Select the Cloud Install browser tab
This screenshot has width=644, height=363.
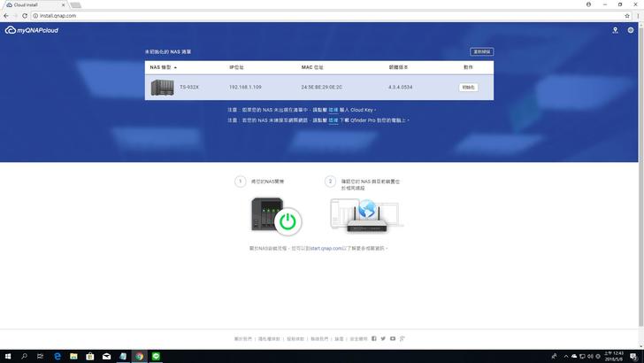34,5
